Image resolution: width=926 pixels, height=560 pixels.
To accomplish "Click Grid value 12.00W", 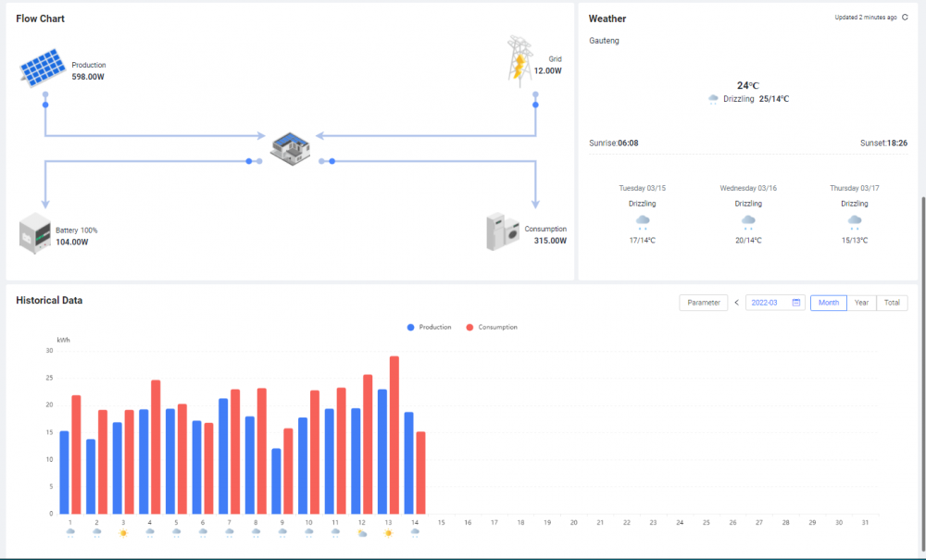I will 548,71.
